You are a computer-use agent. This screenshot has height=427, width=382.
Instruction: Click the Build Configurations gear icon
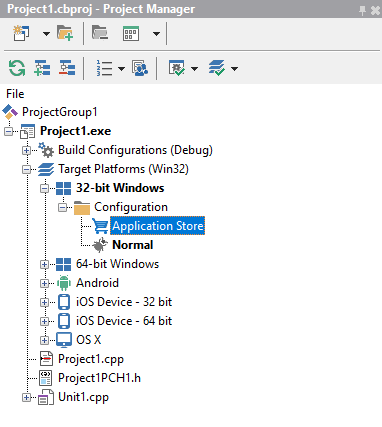[46, 150]
